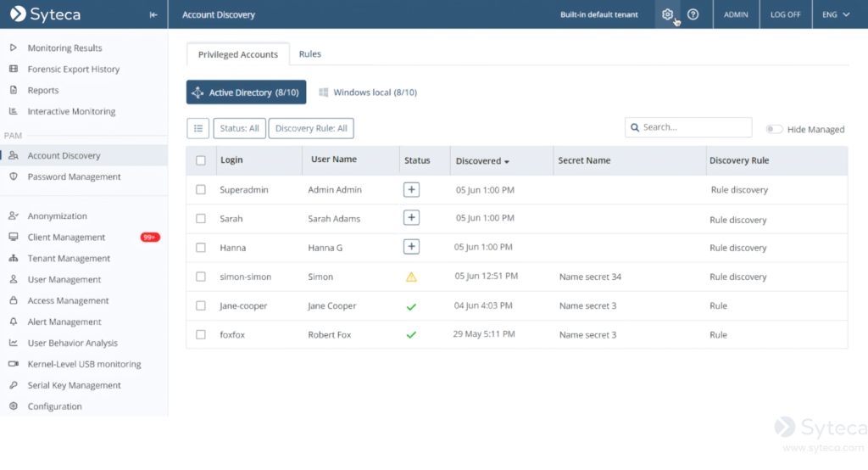
Task: Open column list view icon button
Action: click(x=198, y=128)
